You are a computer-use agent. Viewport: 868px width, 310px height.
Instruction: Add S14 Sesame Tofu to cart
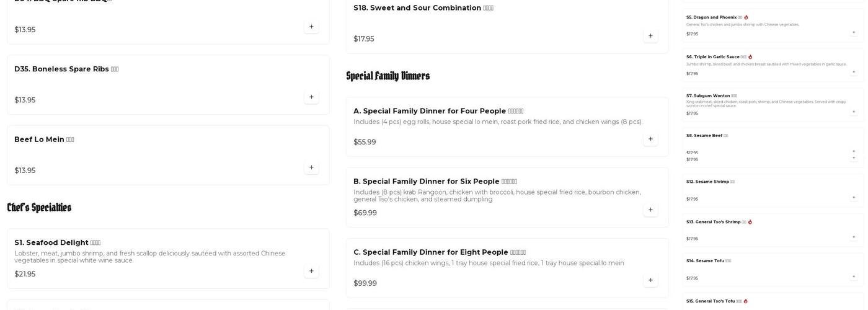pos(853,277)
